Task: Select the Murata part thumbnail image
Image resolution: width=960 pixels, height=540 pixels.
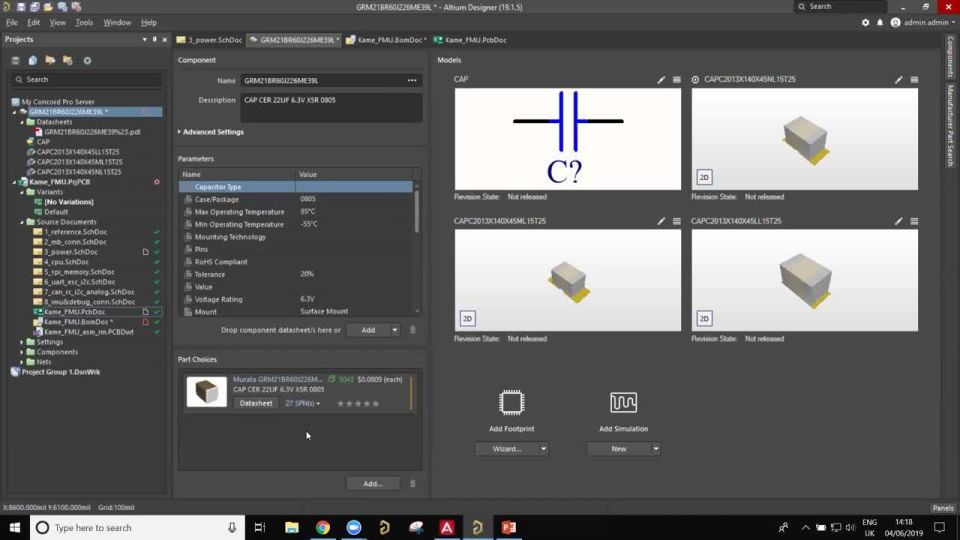Action: (206, 391)
